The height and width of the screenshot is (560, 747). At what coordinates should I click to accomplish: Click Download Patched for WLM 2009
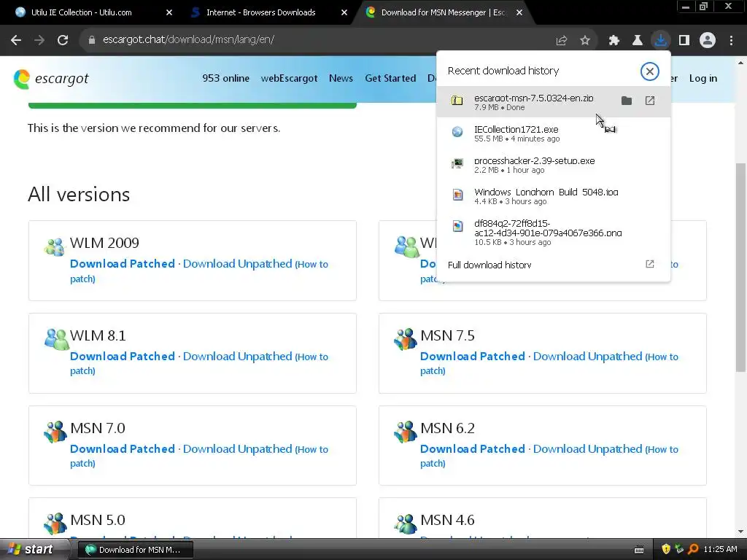pyautogui.click(x=123, y=264)
